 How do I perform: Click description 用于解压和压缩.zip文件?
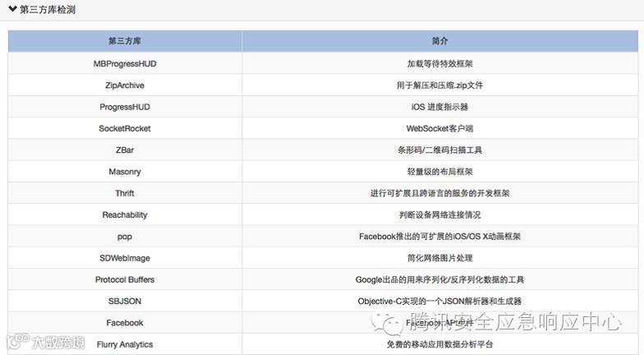point(440,85)
